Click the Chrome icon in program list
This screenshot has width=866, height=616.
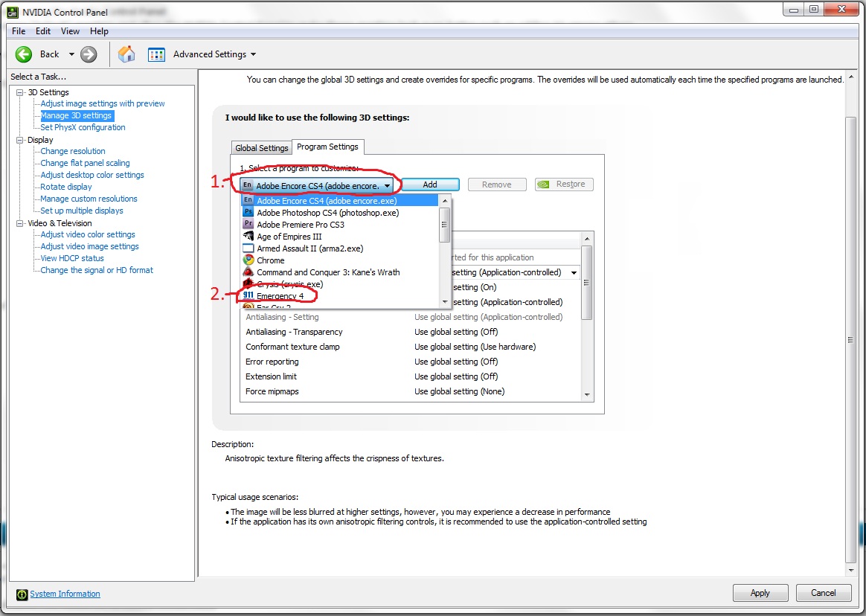point(248,260)
